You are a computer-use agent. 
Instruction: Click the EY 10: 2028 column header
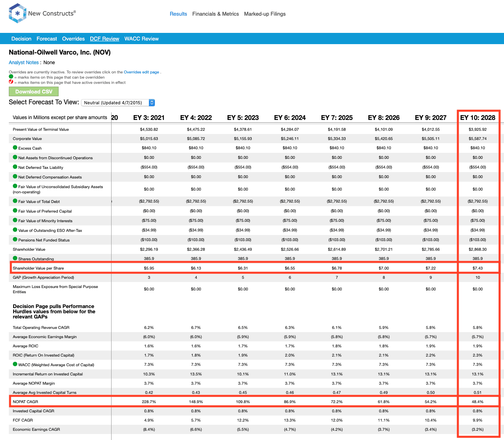pyautogui.click(x=478, y=118)
